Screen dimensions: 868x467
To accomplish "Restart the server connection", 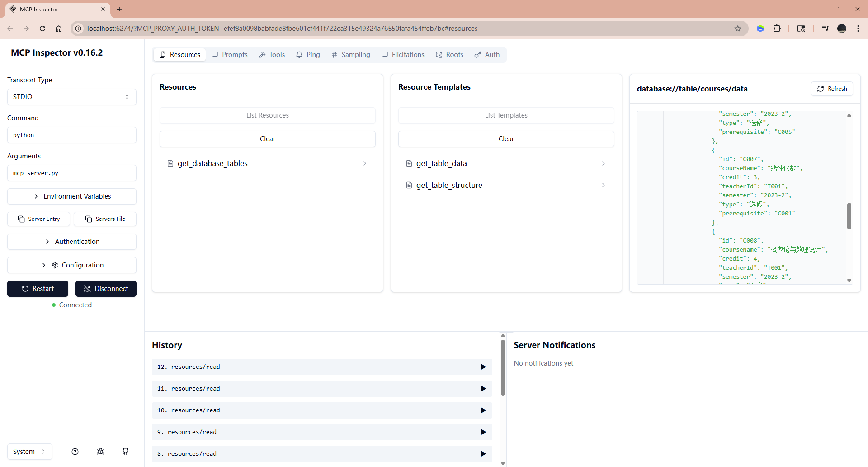I will pos(38,289).
